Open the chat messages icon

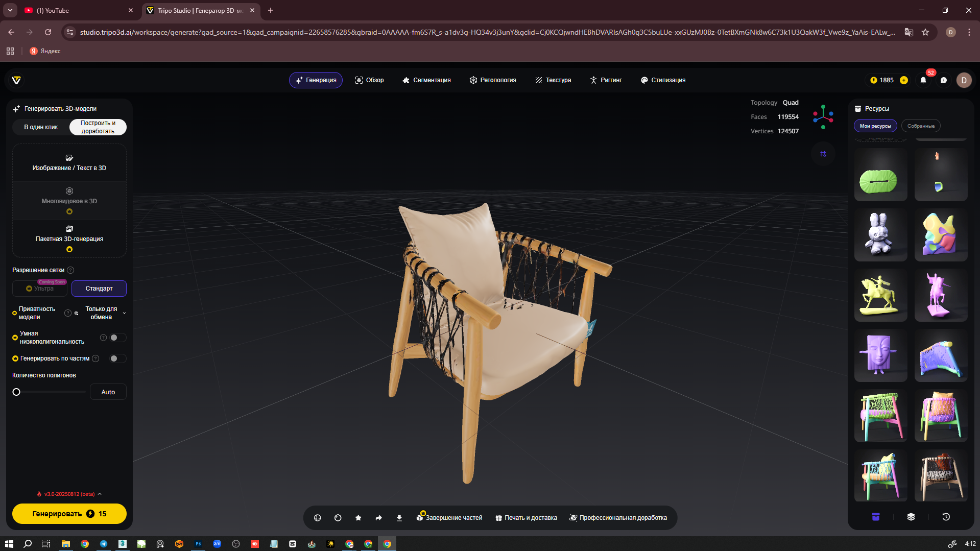tap(944, 80)
